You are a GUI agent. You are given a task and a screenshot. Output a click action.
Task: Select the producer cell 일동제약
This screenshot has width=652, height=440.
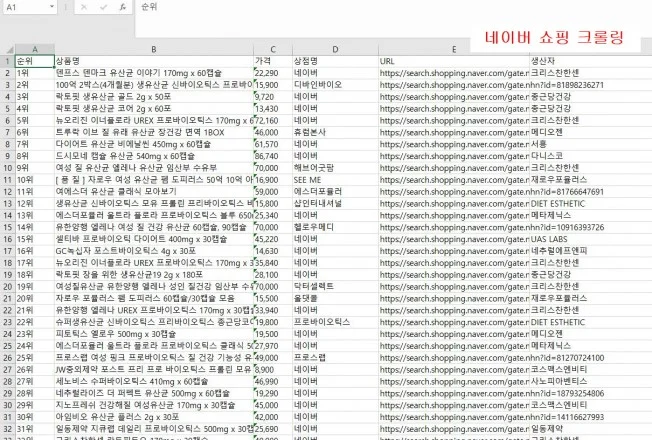[x=590, y=429]
